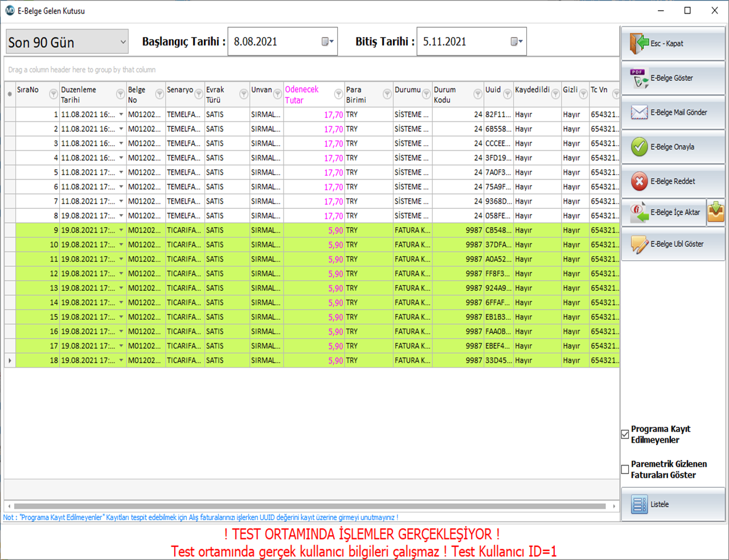Click the green checkmark icon of E-Belge Onayla

(x=639, y=147)
